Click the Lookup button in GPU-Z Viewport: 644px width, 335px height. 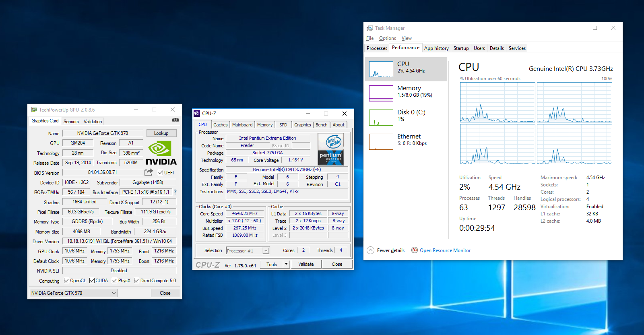pos(161,133)
